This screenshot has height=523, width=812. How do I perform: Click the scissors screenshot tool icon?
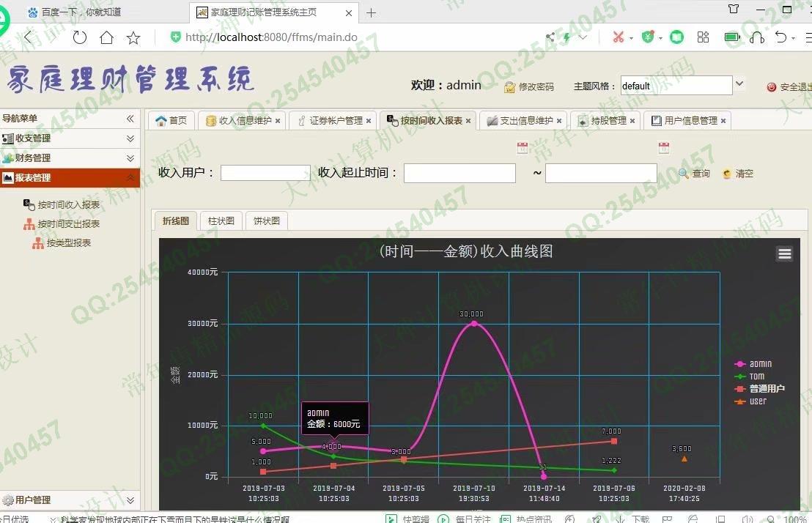coord(618,37)
